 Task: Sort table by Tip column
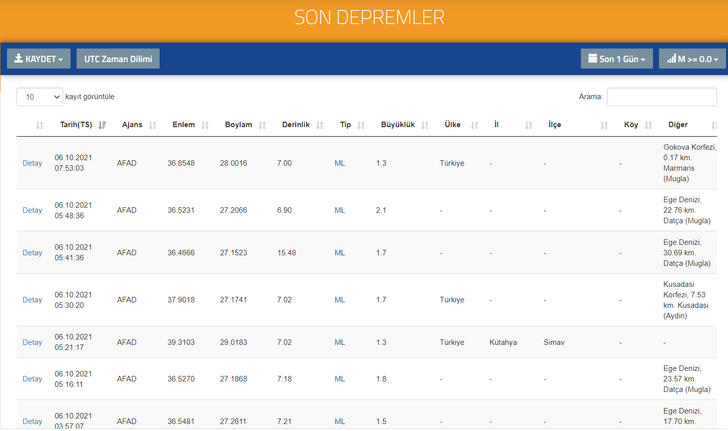pyautogui.click(x=352, y=124)
